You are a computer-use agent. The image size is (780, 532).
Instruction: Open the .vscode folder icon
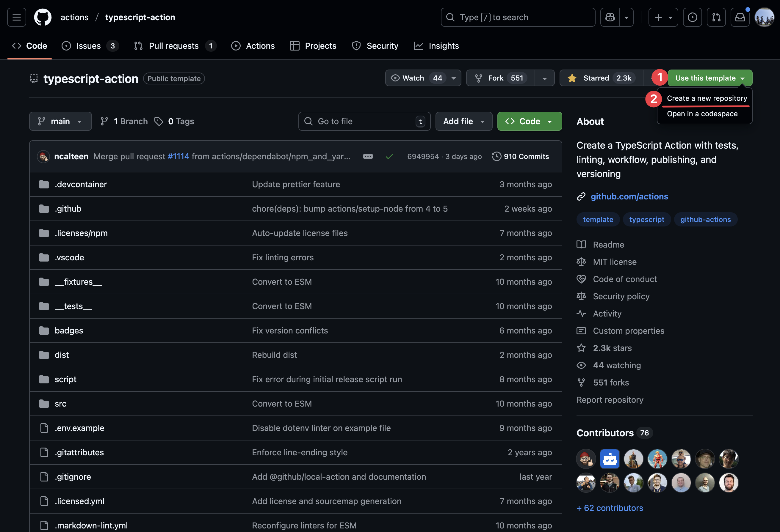pyautogui.click(x=44, y=257)
